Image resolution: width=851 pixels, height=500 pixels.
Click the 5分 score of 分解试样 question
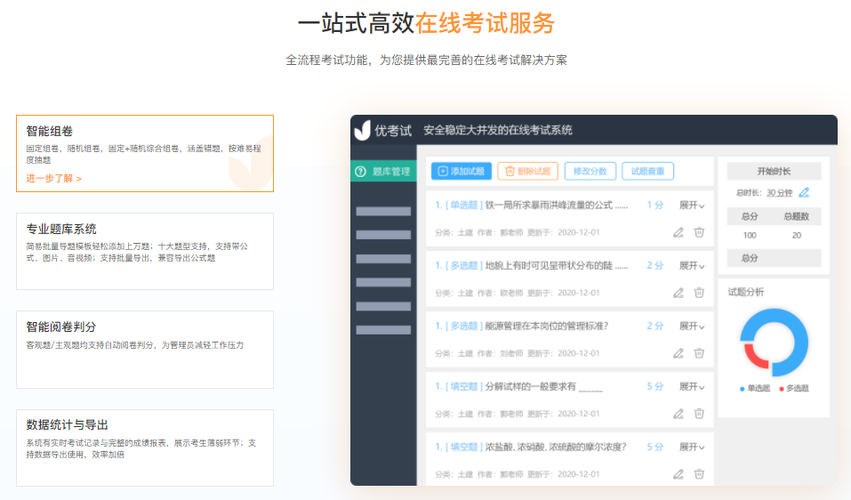point(655,387)
